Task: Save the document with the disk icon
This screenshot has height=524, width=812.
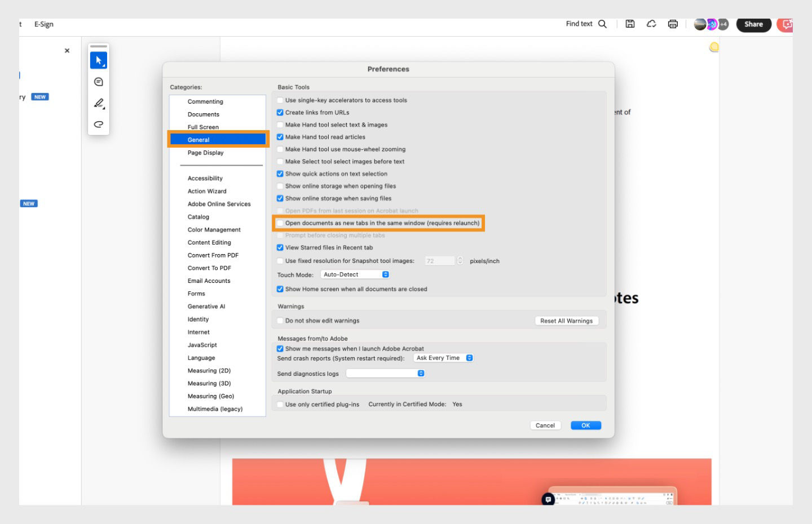Action: (630, 24)
